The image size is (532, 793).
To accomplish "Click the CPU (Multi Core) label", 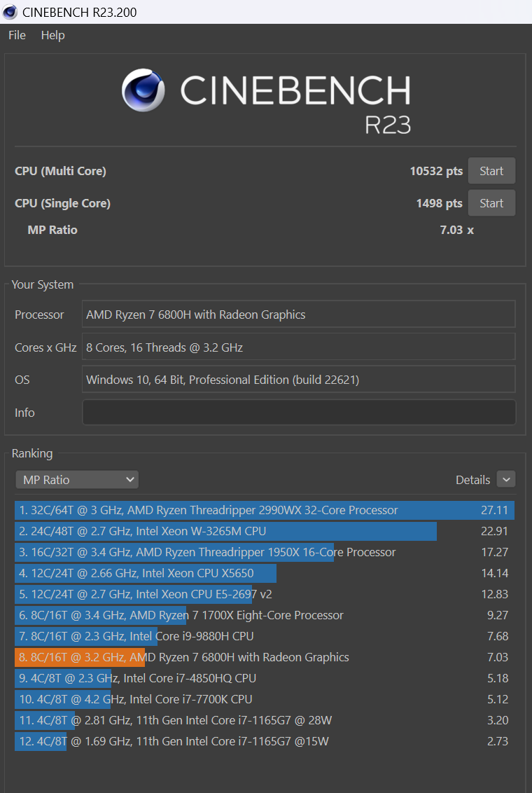I will click(61, 172).
